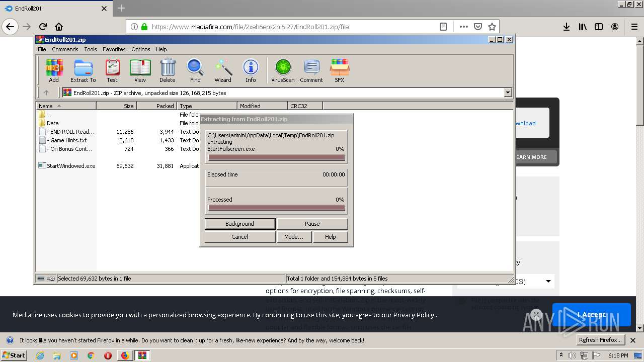
Task: Click Background in extraction dialog
Action: click(x=239, y=224)
